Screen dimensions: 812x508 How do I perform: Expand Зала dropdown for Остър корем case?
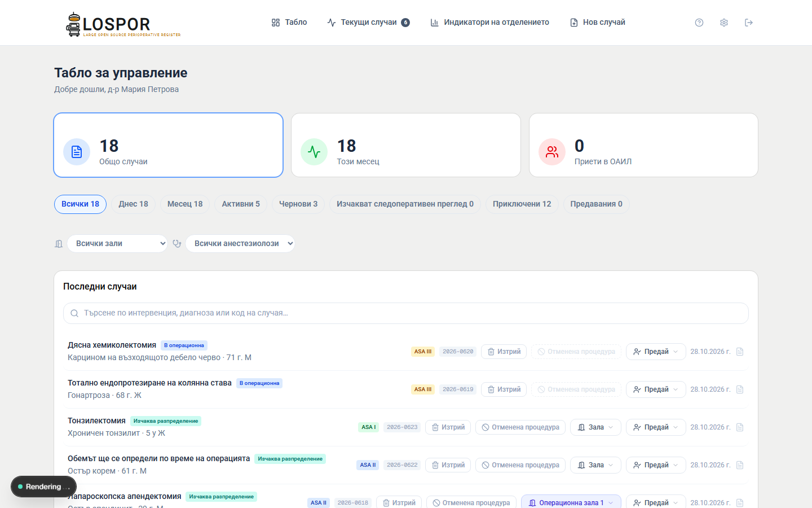595,465
